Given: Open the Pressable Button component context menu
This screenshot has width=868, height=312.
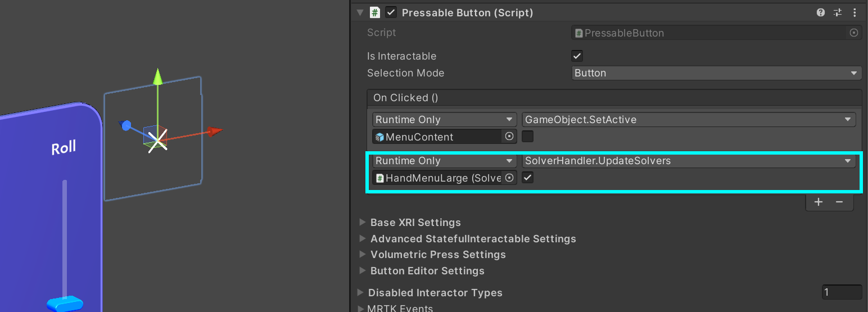Looking at the screenshot, I should coord(855,12).
